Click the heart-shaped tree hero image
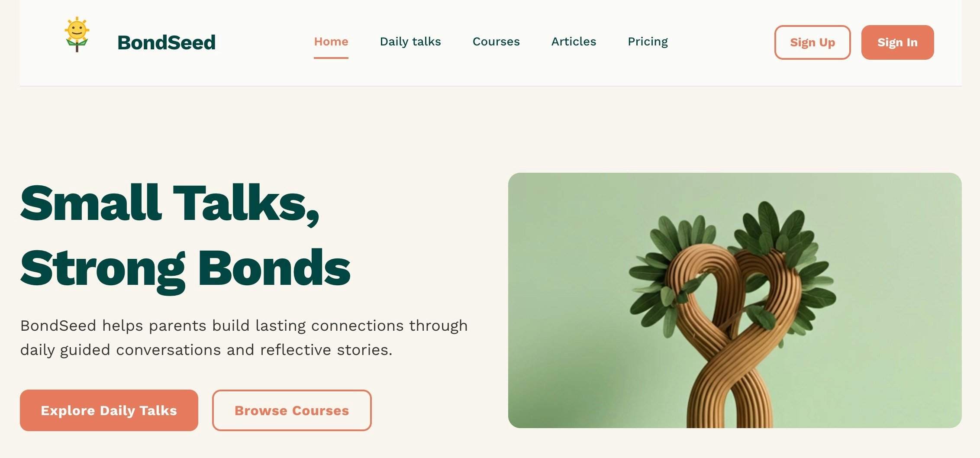Image resolution: width=980 pixels, height=458 pixels. point(735,300)
